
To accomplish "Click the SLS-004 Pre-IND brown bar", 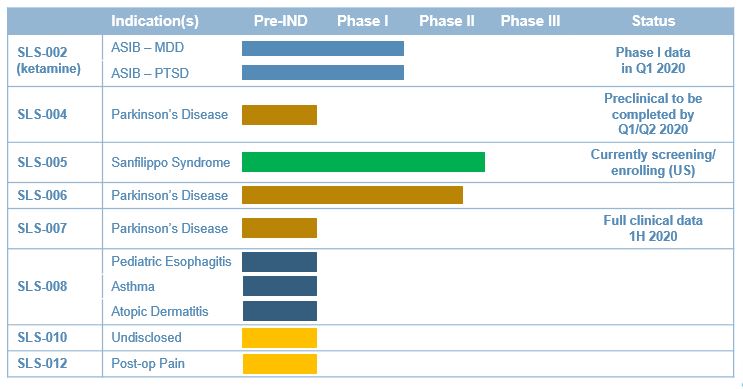I will (279, 115).
